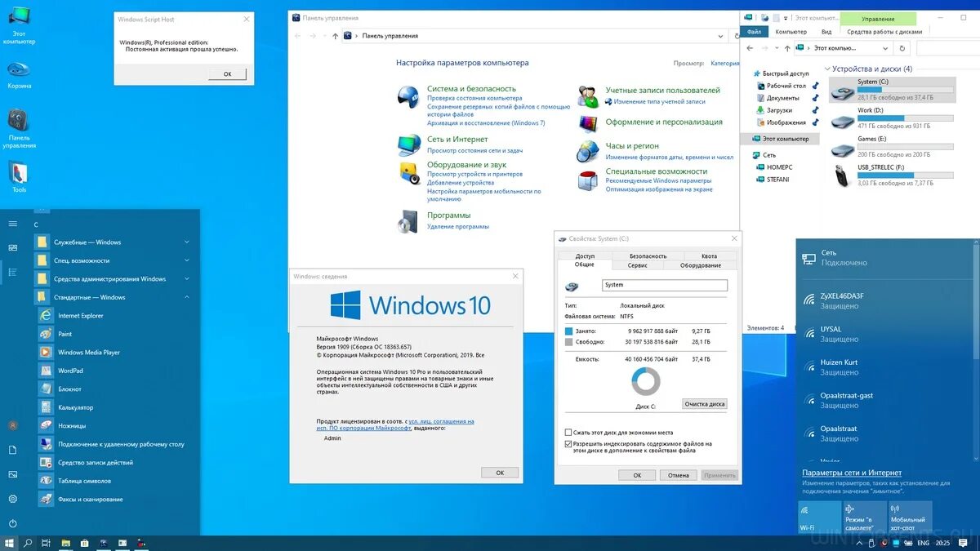The image size is (980, 551).
Task: Expand Средства администрирования Windows folder
Action: (x=113, y=278)
